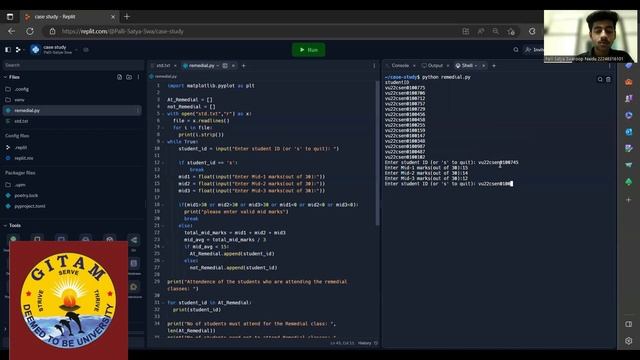Open the browser tab actions menu icon

click(x=10, y=17)
